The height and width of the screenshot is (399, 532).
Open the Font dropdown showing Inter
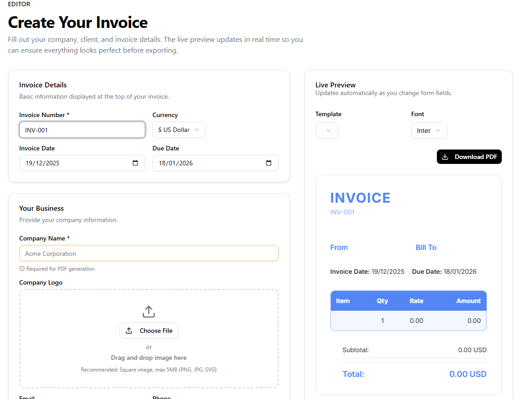point(429,131)
